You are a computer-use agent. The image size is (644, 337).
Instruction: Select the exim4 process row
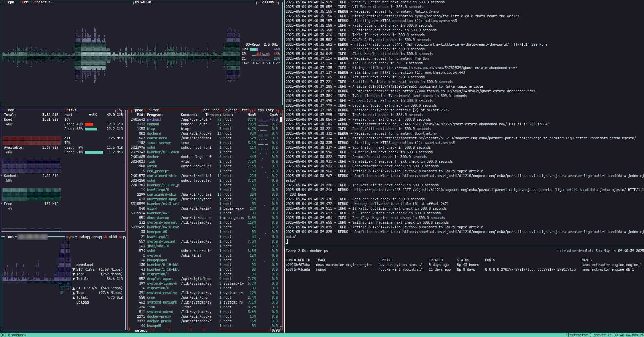point(204,209)
